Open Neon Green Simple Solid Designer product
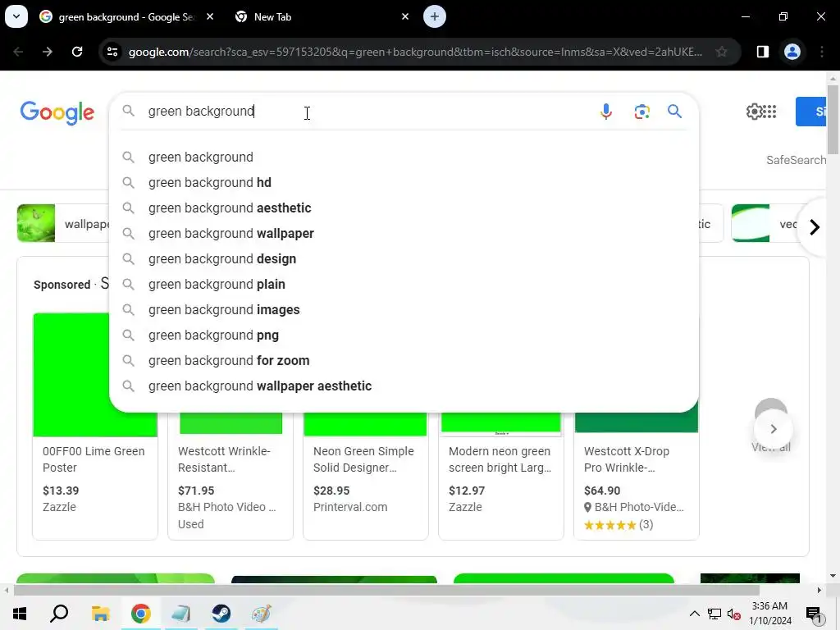This screenshot has width=840, height=630. pos(363,459)
